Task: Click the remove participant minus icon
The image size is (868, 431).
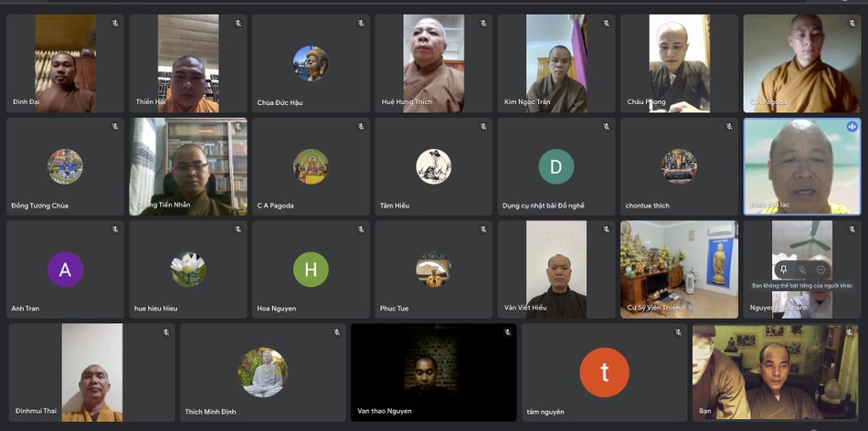Action: coord(820,269)
